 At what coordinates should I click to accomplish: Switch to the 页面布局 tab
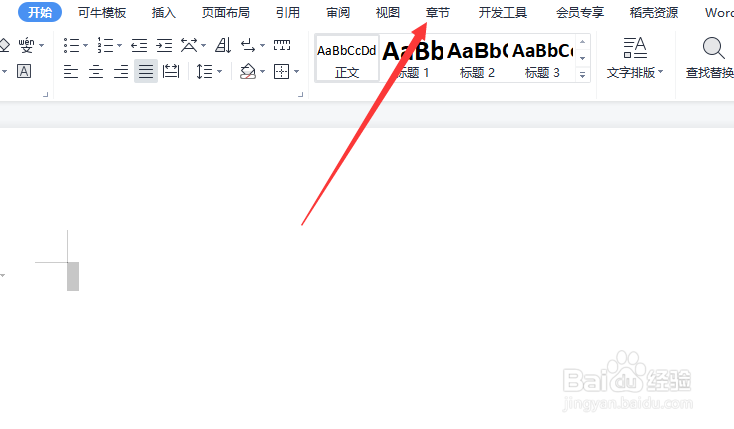click(x=226, y=13)
